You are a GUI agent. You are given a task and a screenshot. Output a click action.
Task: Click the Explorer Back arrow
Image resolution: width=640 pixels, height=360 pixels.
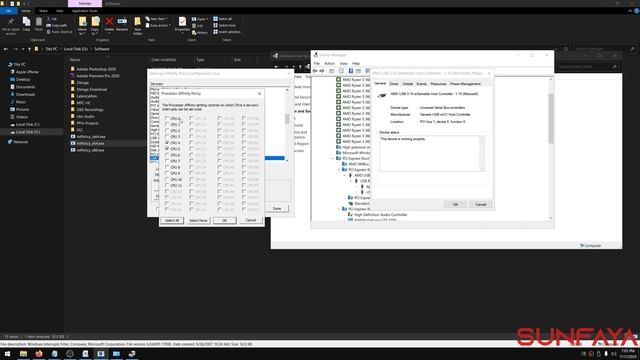pyautogui.click(x=6, y=49)
